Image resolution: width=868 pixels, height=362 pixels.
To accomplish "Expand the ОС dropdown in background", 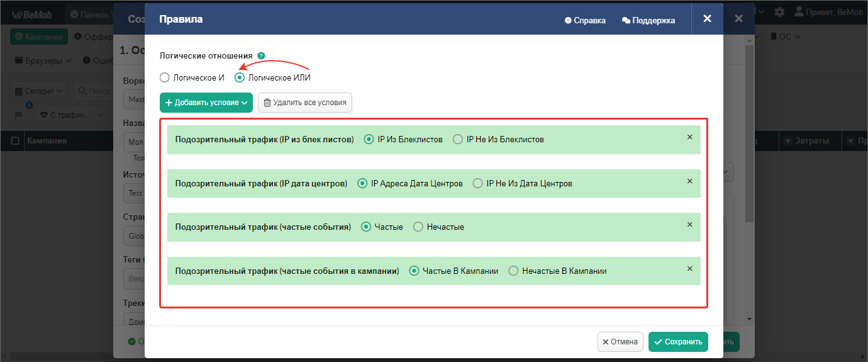I will click(786, 37).
